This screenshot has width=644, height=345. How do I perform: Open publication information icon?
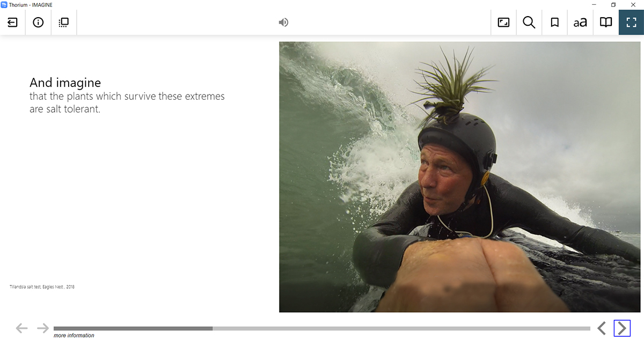(x=38, y=23)
